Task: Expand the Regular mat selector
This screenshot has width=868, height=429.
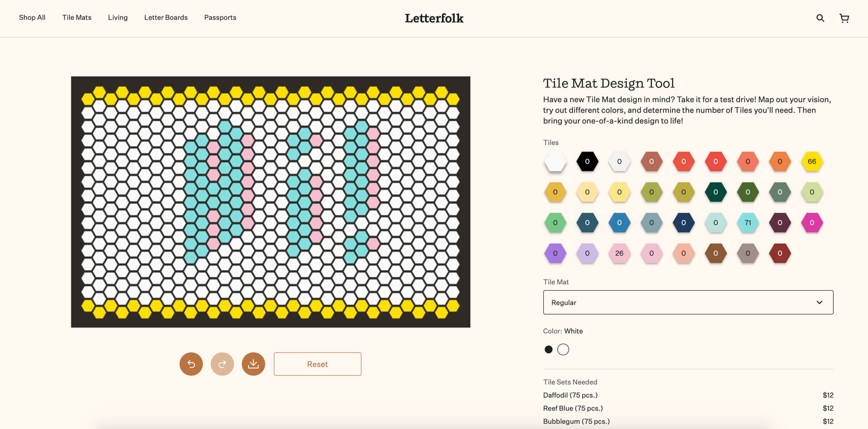Action: 688,302
